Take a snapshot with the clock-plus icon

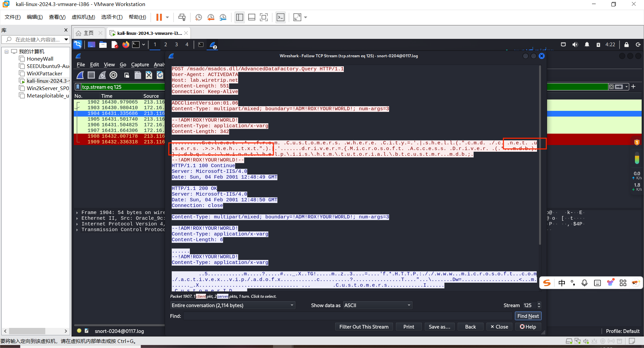coord(199,17)
